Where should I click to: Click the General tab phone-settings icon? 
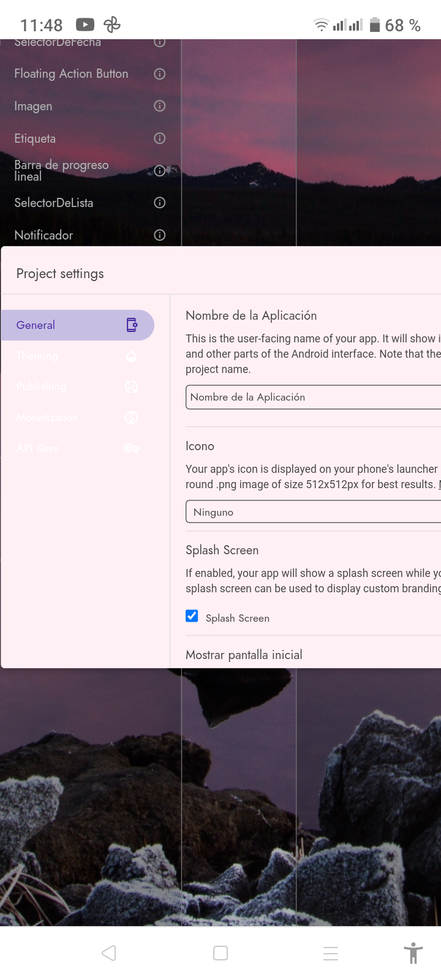pyautogui.click(x=132, y=325)
